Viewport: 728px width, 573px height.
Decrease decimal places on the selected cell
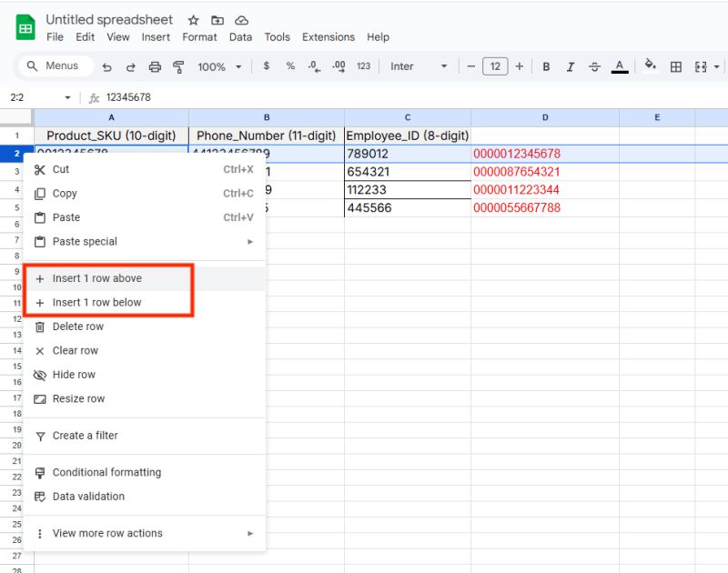coord(315,66)
